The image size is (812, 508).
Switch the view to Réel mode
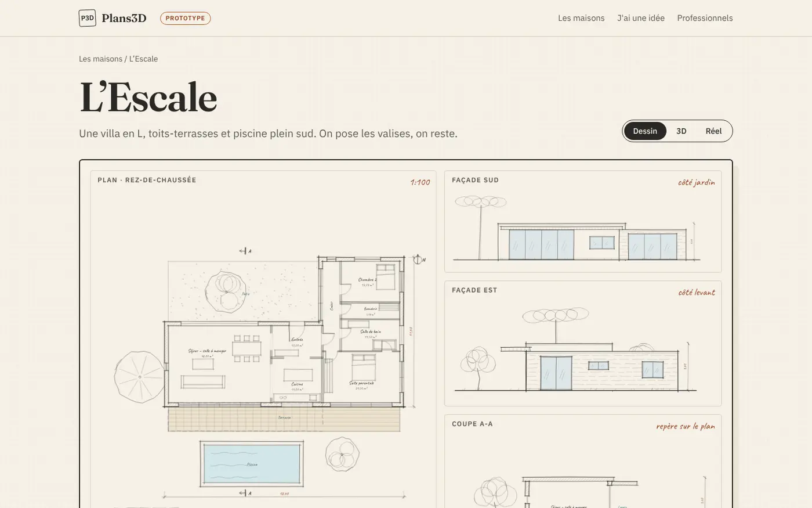point(713,131)
